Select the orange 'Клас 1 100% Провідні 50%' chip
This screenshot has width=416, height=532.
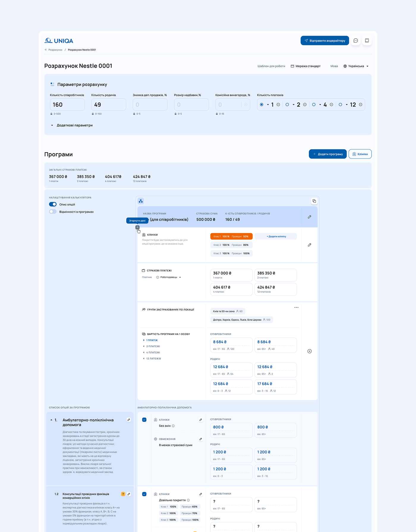coord(231,236)
